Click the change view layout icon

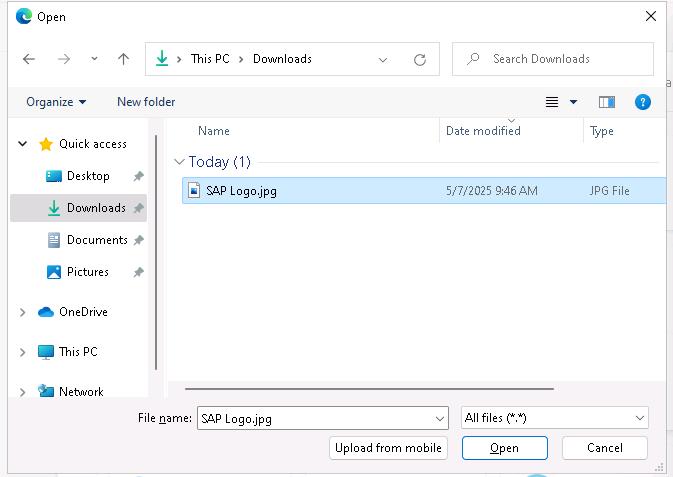[552, 102]
